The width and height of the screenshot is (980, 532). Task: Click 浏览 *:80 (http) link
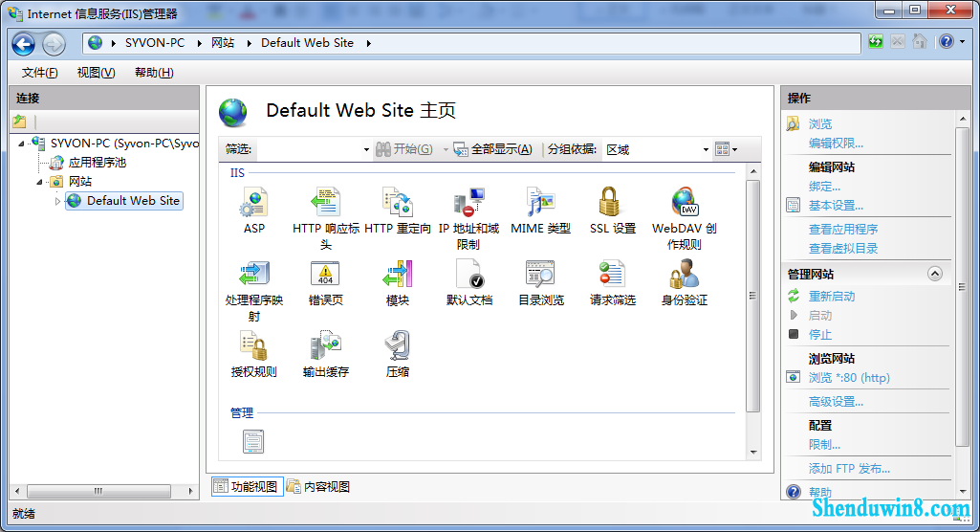pyautogui.click(x=849, y=378)
